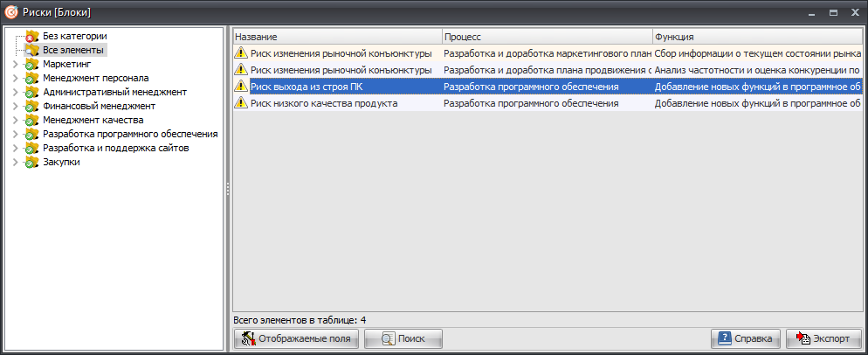The width and height of the screenshot is (868, 355).
Task: Expand the Менеджмент персонала tree node
Action: coord(15,79)
